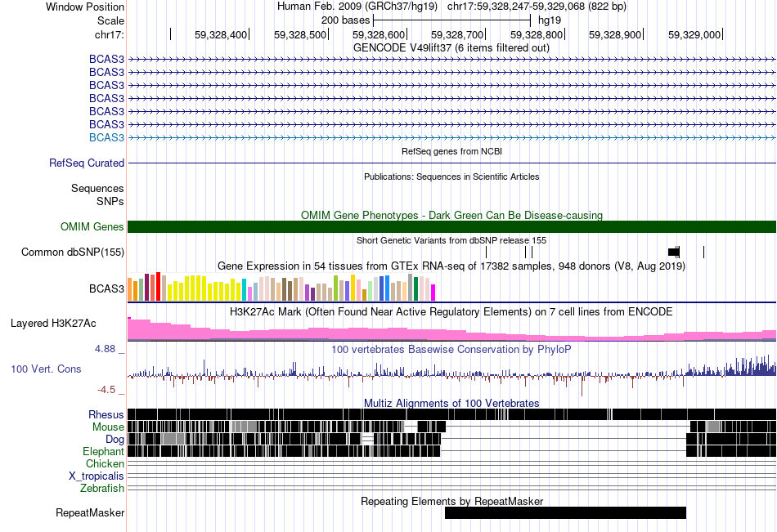Open the RefSeq Curated track label

coord(87,163)
